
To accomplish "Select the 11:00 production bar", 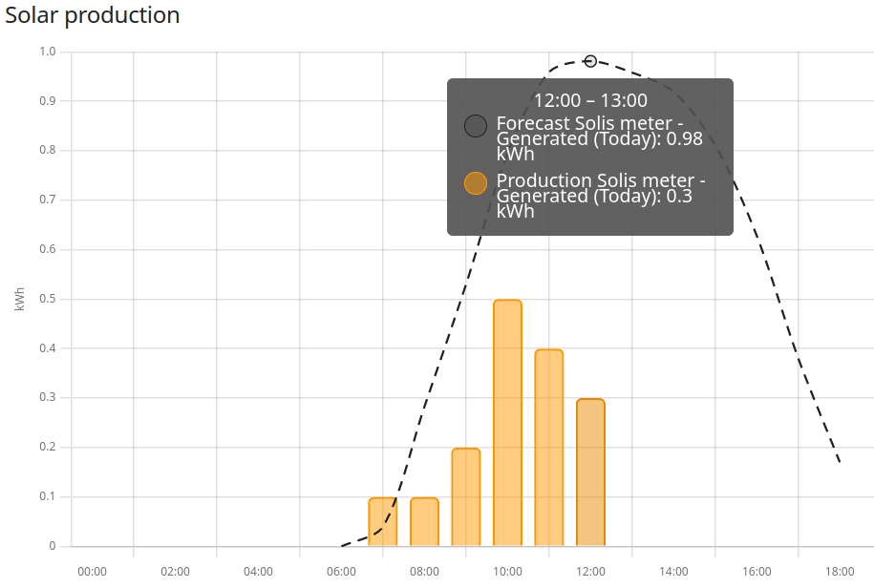I will click(x=549, y=447).
